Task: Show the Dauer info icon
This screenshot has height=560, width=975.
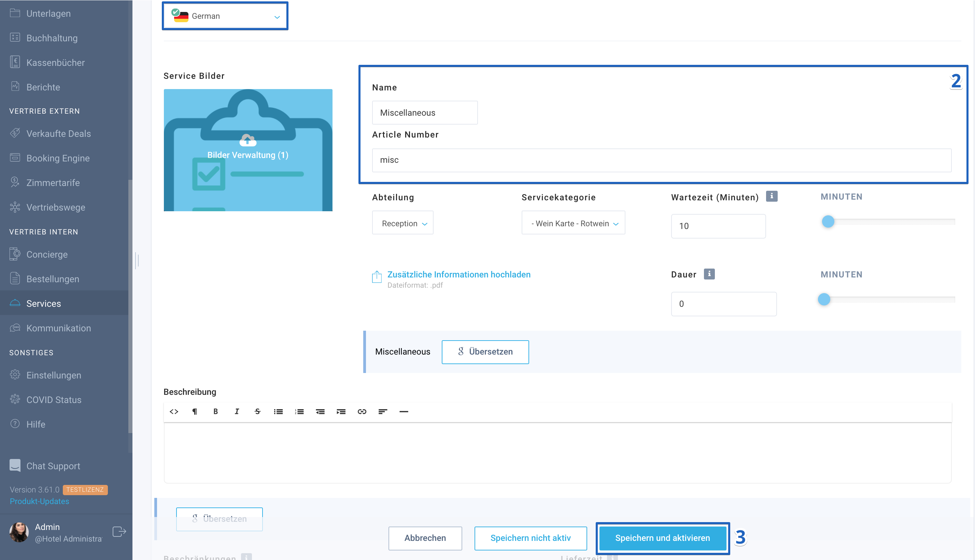Action: 709,274
